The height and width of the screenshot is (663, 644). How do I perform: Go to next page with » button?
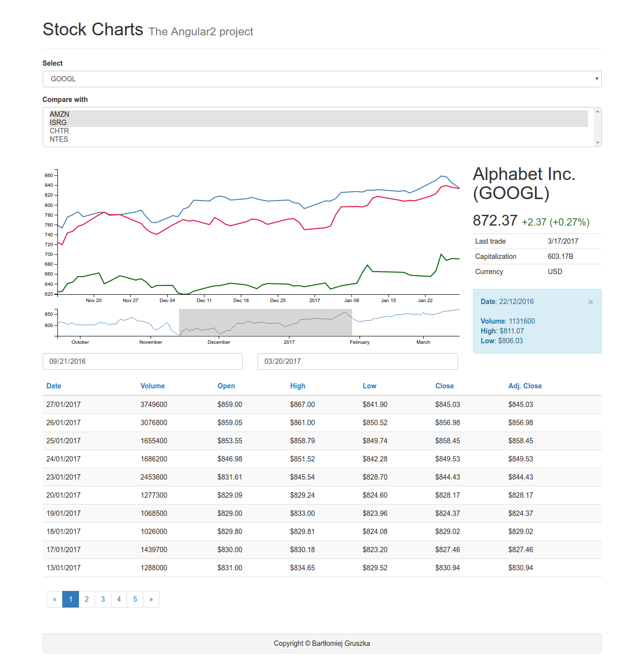coord(151,599)
